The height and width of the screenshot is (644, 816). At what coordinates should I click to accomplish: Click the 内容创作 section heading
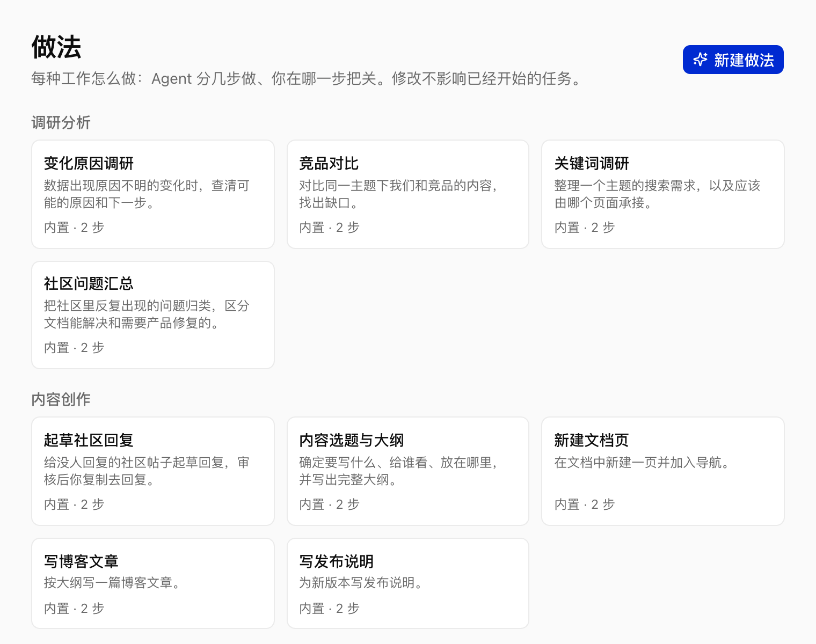click(61, 399)
